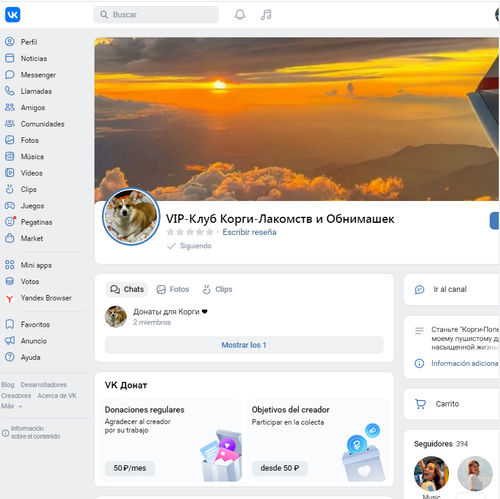The image size is (500, 499).
Task: Click the VK logo icon
Action: coord(13,15)
